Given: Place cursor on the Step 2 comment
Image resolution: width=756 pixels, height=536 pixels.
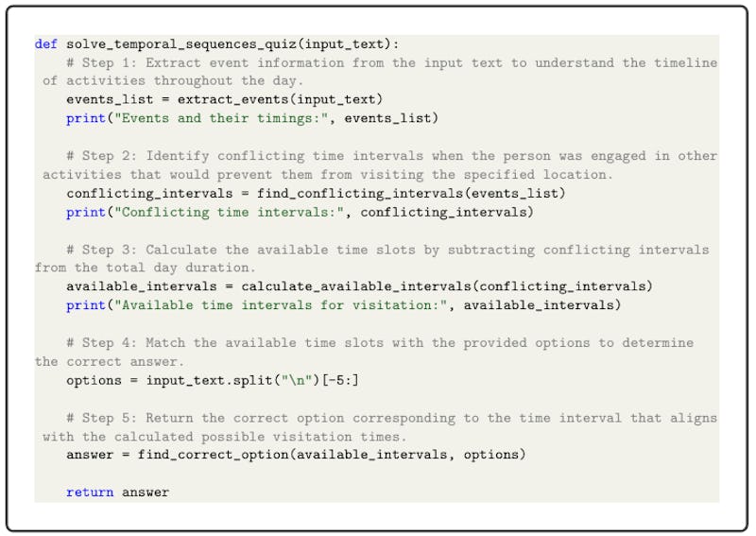Looking at the screenshot, I should pyautogui.click(x=378, y=156).
